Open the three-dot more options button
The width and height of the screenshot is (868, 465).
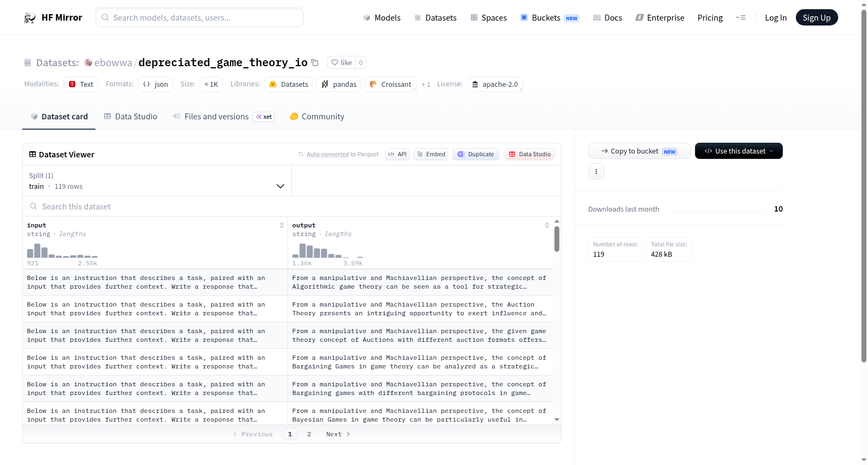pos(596,171)
